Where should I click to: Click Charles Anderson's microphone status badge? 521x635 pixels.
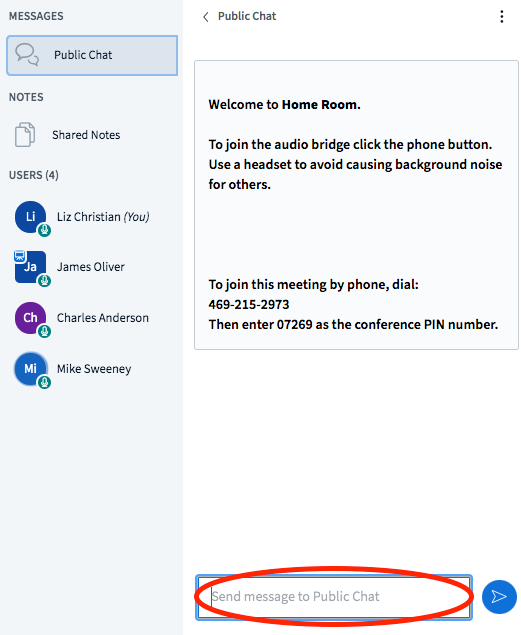click(44, 331)
